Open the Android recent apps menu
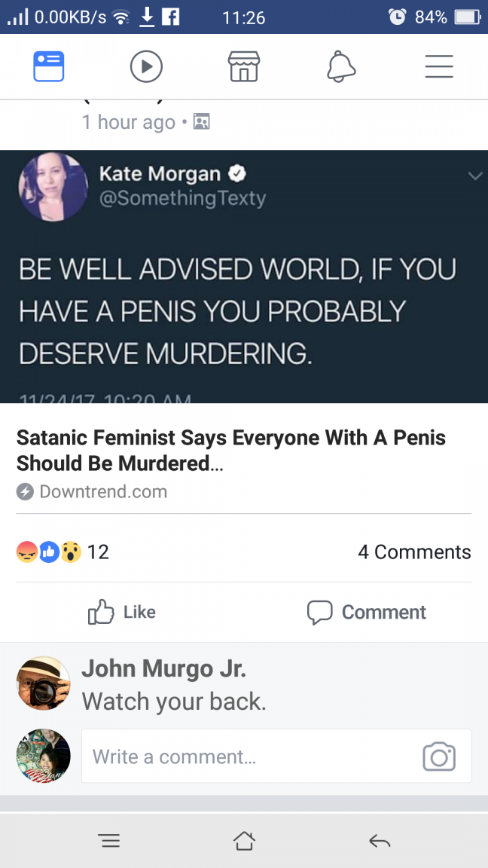This screenshot has height=868, width=488. [x=109, y=842]
